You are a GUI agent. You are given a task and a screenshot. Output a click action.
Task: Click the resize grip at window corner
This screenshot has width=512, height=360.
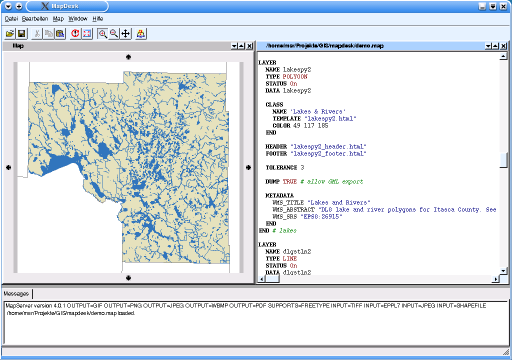[x=506, y=352]
